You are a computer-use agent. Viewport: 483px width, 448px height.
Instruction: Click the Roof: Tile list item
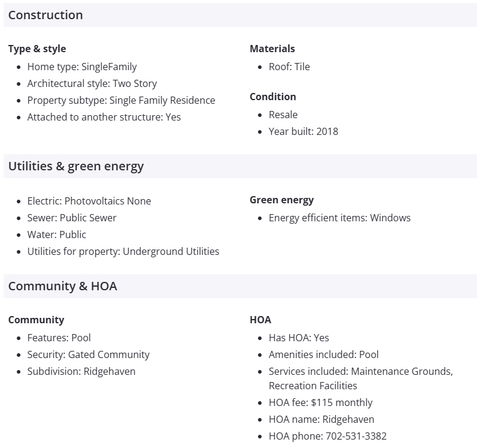pyautogui.click(x=289, y=67)
